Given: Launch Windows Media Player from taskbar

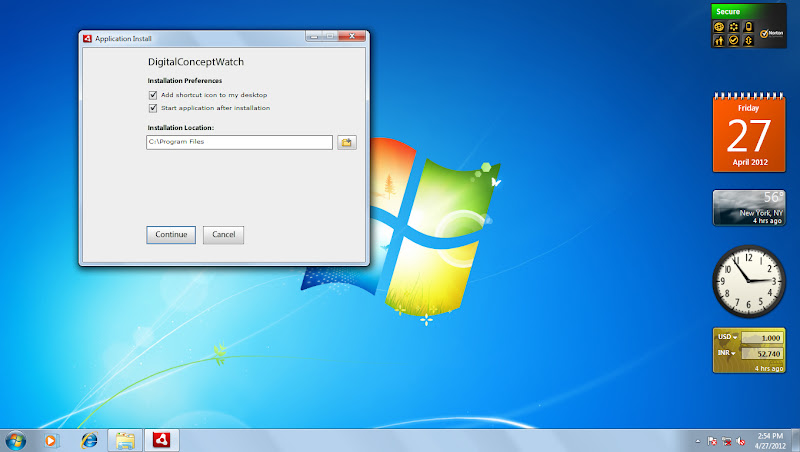Looking at the screenshot, I should (x=51, y=440).
